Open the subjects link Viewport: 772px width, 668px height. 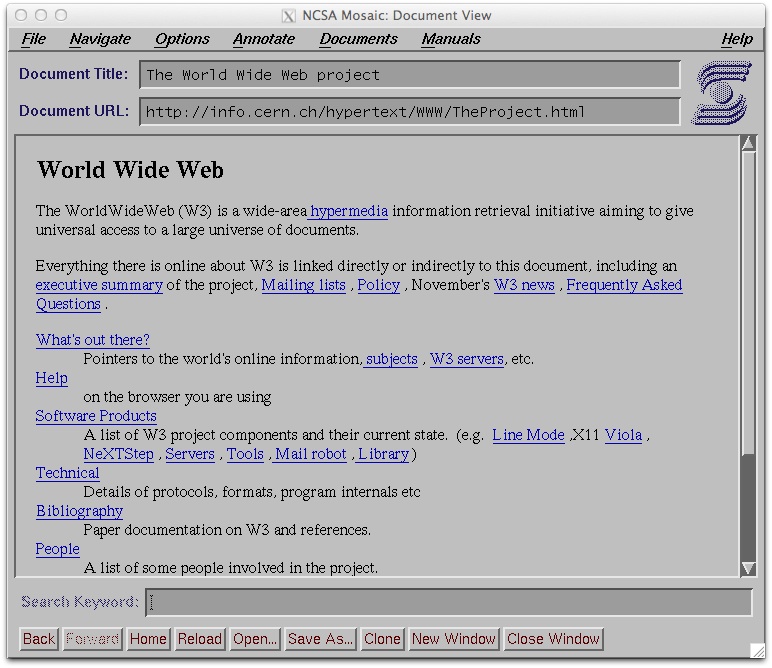(x=392, y=359)
